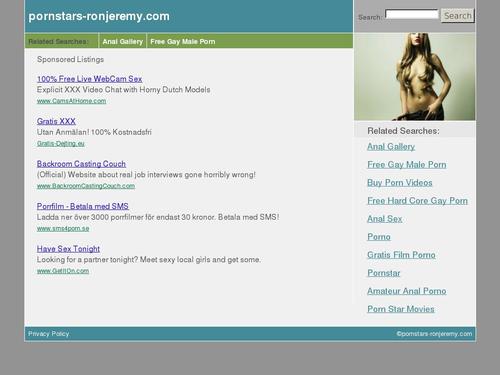Open Porn Star Movies related search
This screenshot has height=375, width=500.
(x=401, y=309)
